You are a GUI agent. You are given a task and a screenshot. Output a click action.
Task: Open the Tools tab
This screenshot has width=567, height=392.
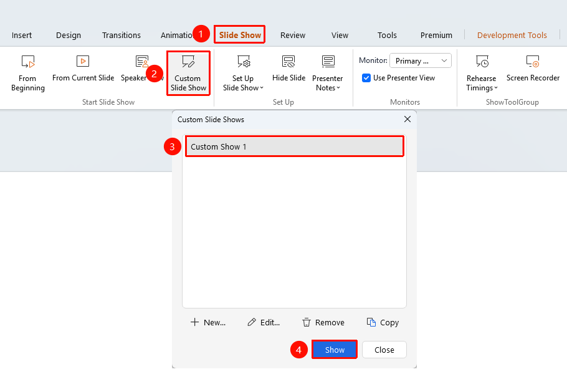387,35
